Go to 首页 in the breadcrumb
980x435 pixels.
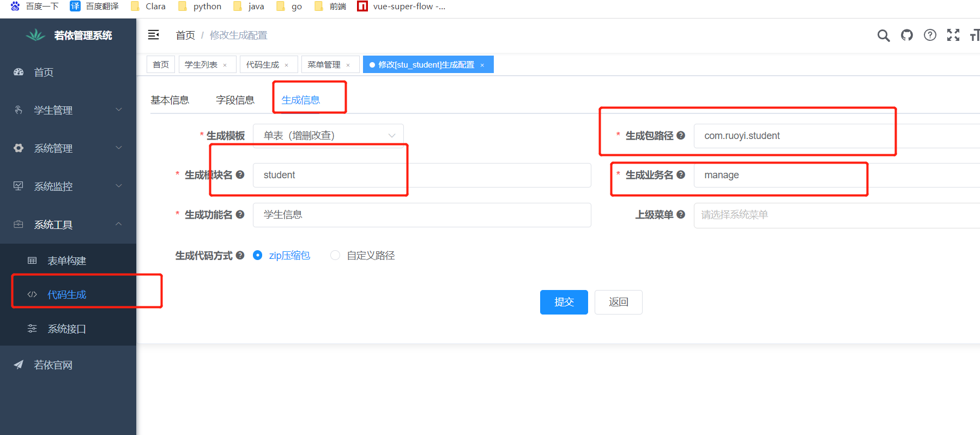185,35
